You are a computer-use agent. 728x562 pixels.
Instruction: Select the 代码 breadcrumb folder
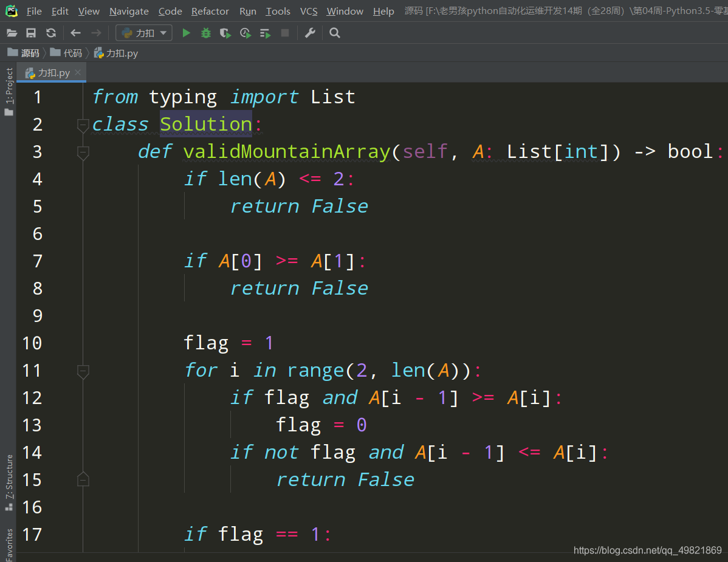[66, 53]
